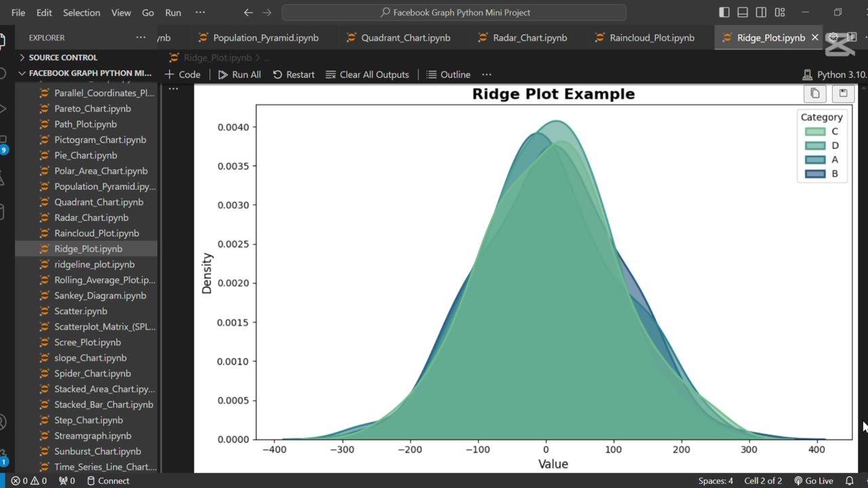Toggle secondary side bar layout icon
This screenshot has height=488, width=868.
point(761,12)
